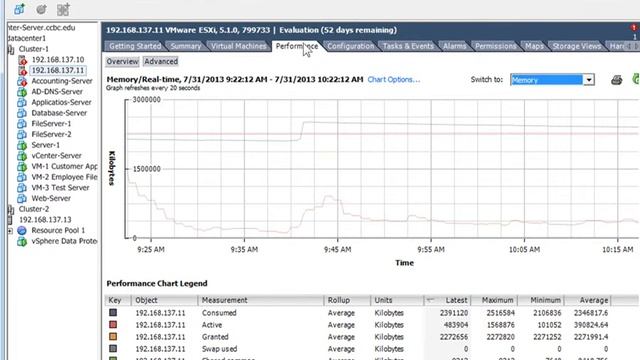Click the Advanced button

coord(161,62)
